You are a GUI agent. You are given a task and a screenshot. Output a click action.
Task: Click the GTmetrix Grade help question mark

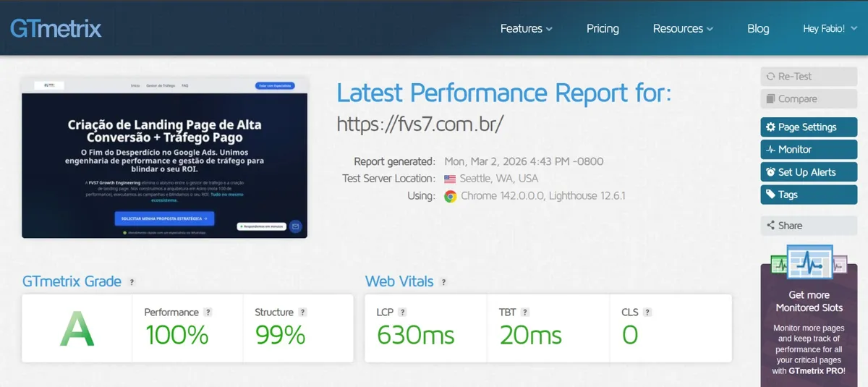point(132,282)
